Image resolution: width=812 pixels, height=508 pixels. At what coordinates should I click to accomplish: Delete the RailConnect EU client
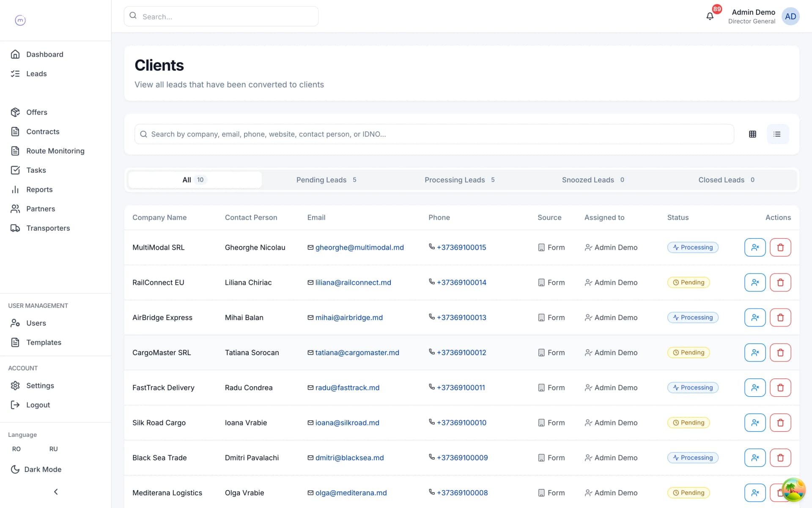[780, 282]
